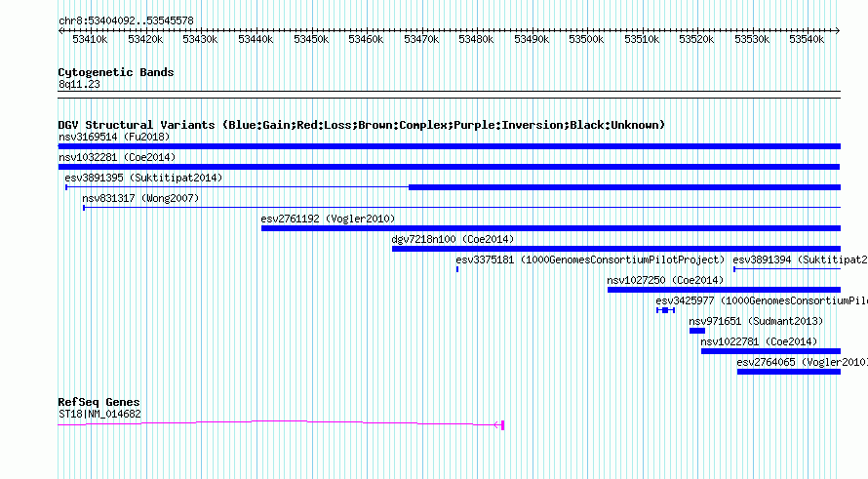Screen dimensions: 868x479
Task: Click the 53450k ruler tick label
Action: [x=310, y=39]
